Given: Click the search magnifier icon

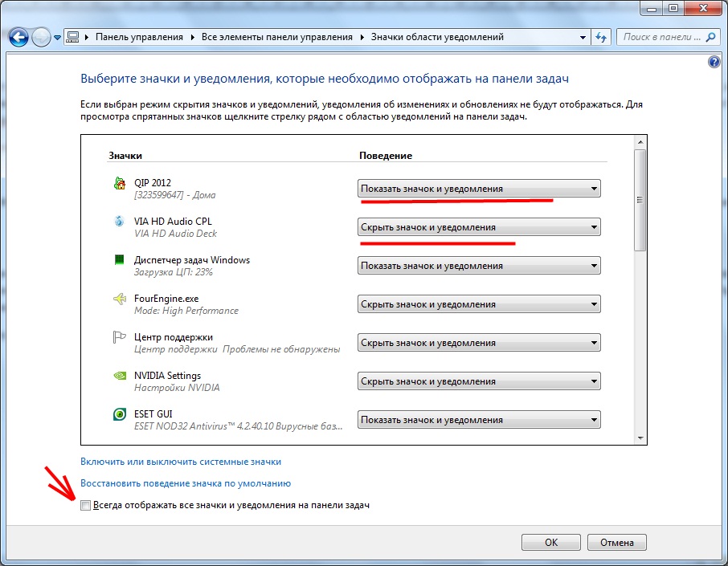Looking at the screenshot, I should pos(710,37).
